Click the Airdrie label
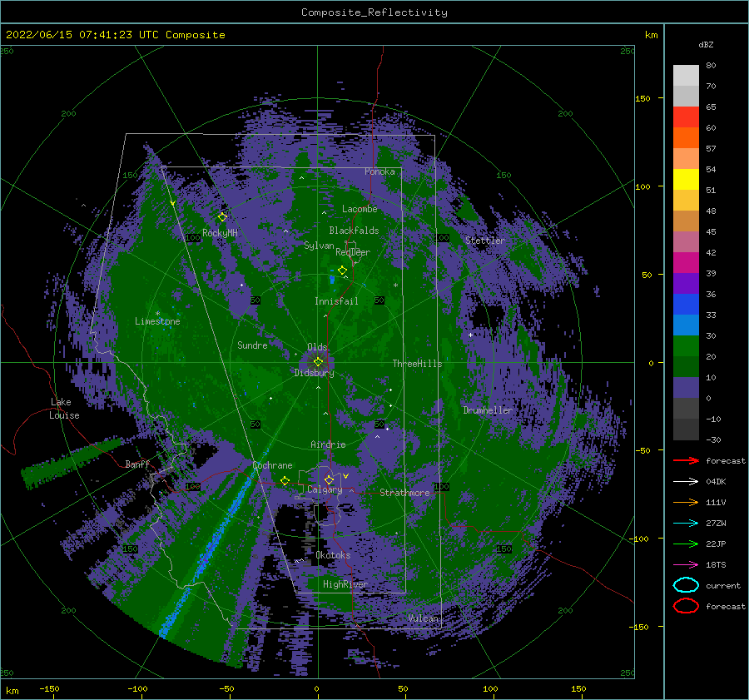The width and height of the screenshot is (749, 700). pyautogui.click(x=328, y=444)
